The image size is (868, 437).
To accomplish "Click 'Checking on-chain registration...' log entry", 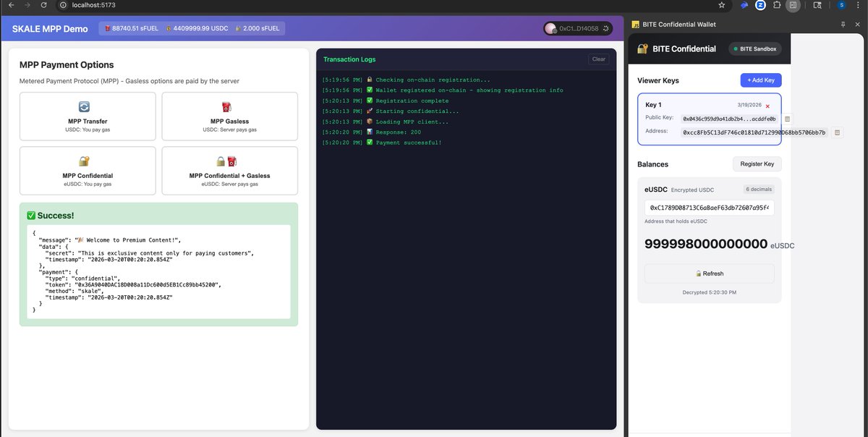I will [x=407, y=80].
